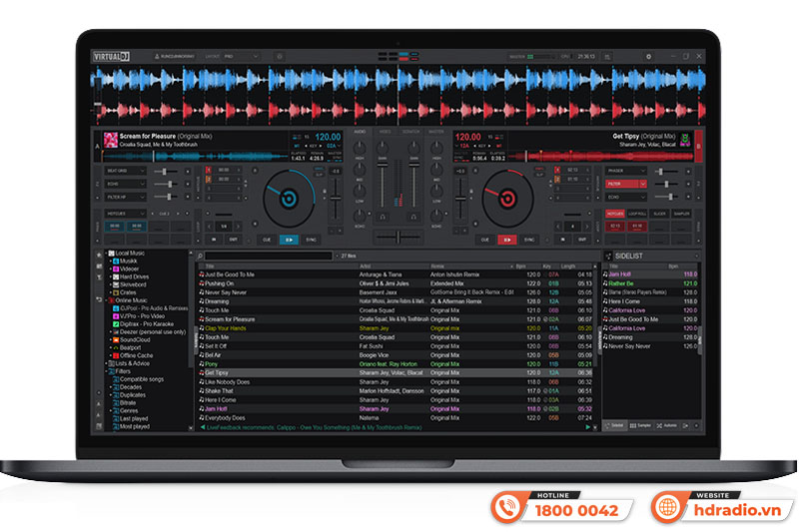The height and width of the screenshot is (532, 799).
Task: Click Get Tipsy album art
Action: pos(685,140)
